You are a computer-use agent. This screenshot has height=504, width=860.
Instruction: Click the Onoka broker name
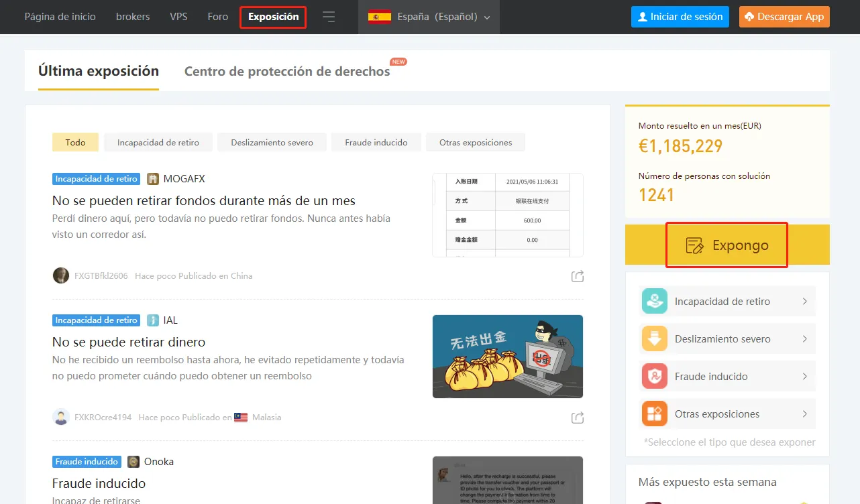pyautogui.click(x=159, y=462)
